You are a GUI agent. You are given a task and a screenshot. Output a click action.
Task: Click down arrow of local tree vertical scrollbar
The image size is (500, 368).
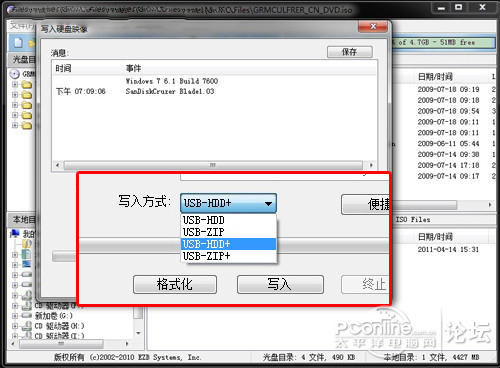click(138, 333)
